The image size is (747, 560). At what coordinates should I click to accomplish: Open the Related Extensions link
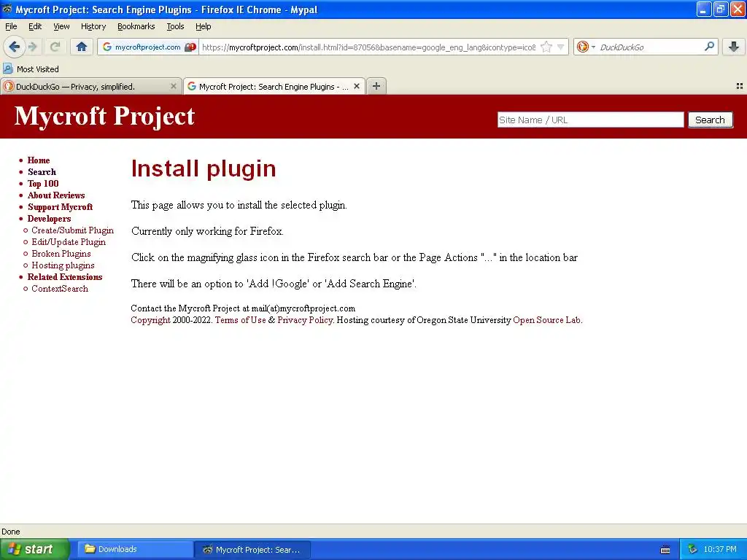click(65, 277)
